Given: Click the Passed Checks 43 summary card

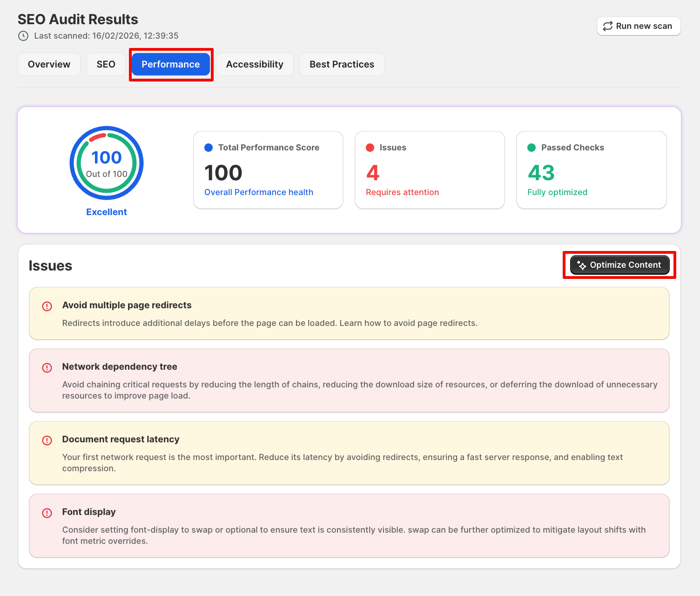Looking at the screenshot, I should coord(591,170).
